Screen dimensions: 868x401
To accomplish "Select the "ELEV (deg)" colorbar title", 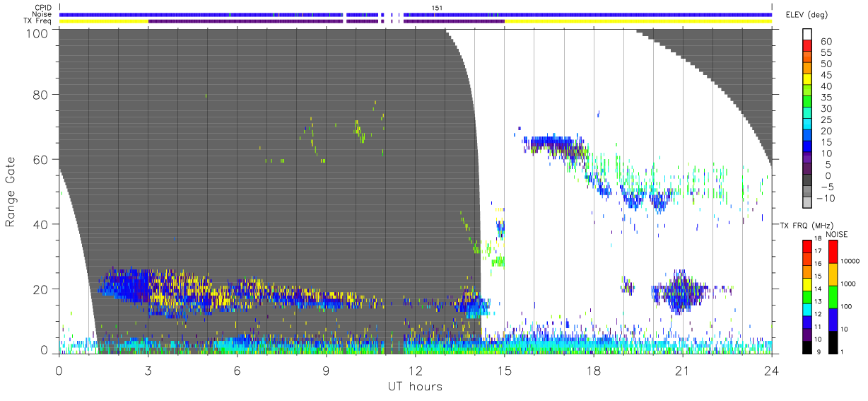I will [x=807, y=15].
